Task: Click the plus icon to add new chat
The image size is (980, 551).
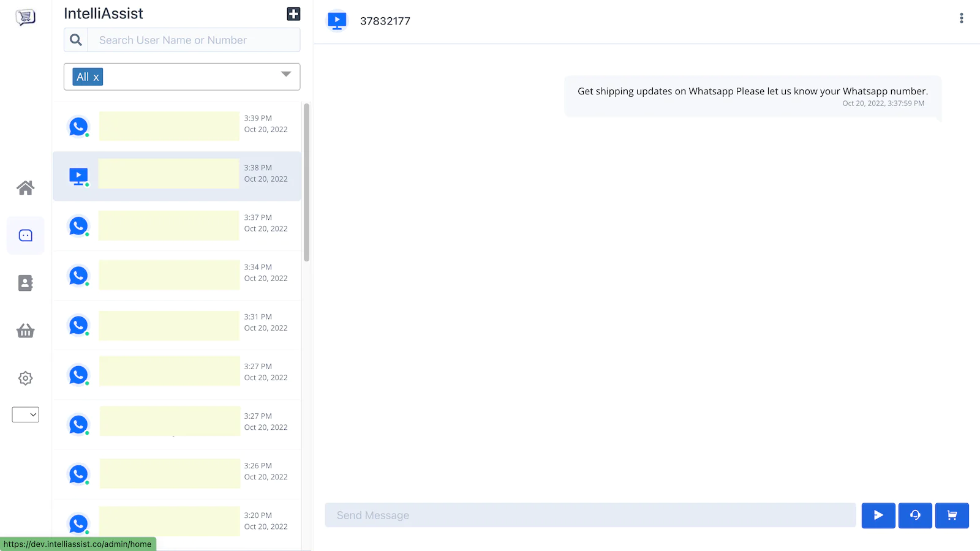Action: coord(293,14)
